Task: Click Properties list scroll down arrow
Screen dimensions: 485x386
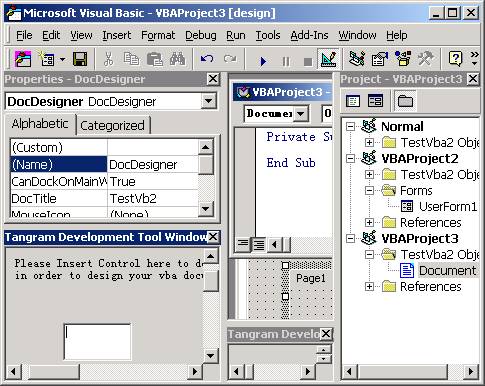Action: (206, 209)
